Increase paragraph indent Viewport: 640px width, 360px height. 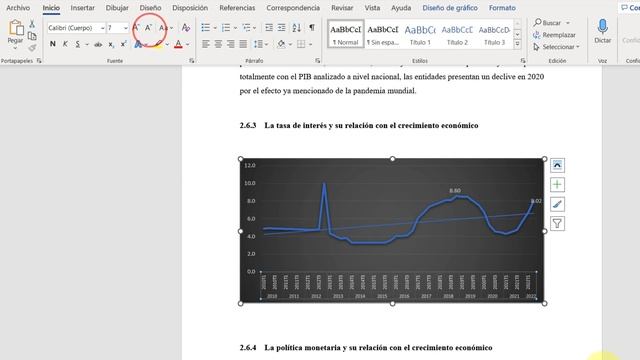click(x=282, y=28)
